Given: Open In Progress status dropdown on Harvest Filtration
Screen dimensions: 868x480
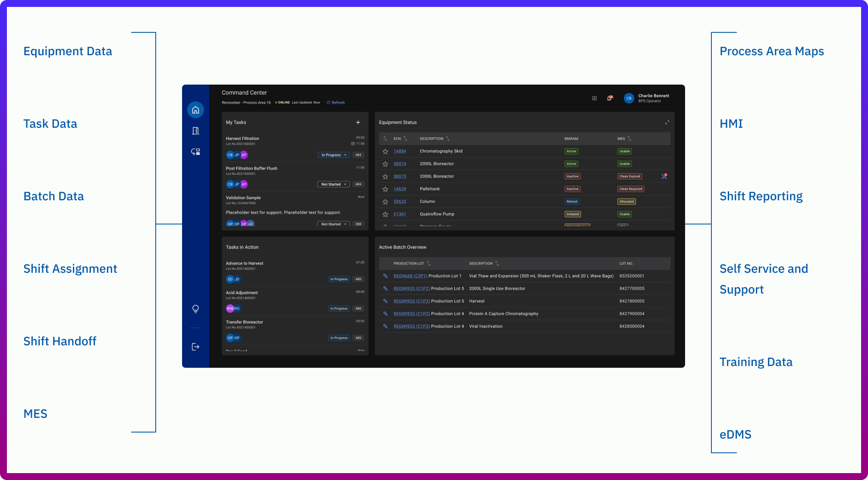Looking at the screenshot, I should [333, 155].
